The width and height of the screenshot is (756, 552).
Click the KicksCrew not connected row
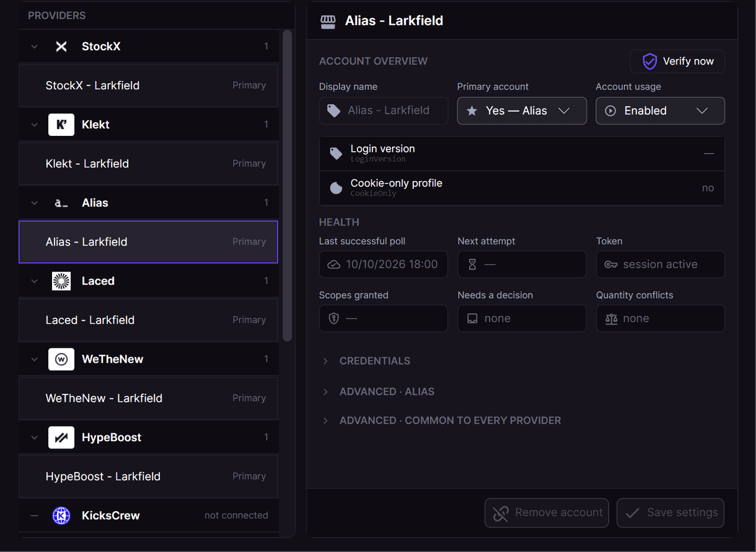pyautogui.click(x=149, y=515)
